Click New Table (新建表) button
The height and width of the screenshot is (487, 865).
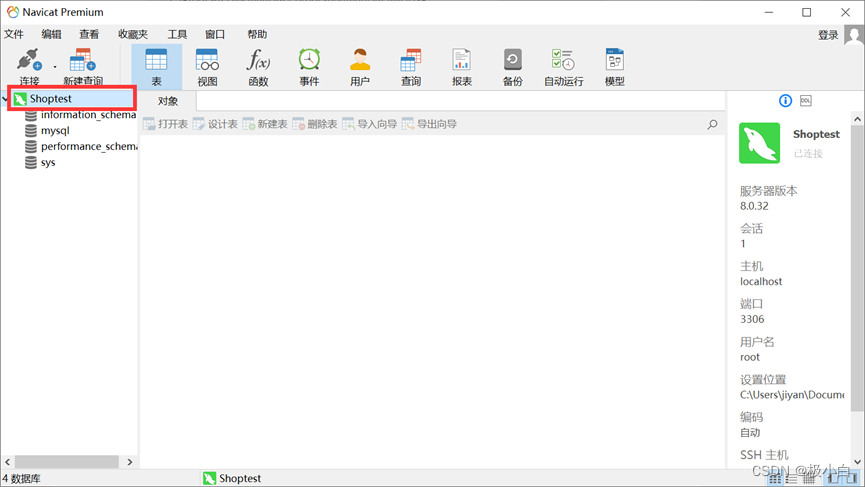(x=265, y=124)
